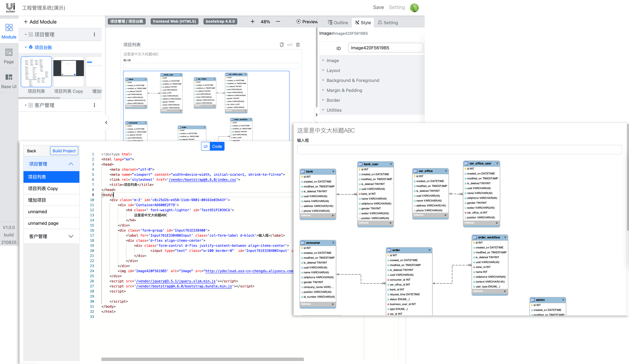629x364 pixels.
Task: Switch to Code view mode
Action: [x=217, y=146]
